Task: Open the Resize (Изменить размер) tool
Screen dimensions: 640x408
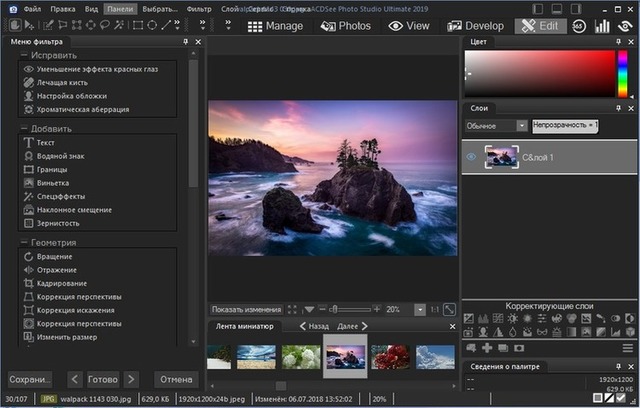Action: 68,337
